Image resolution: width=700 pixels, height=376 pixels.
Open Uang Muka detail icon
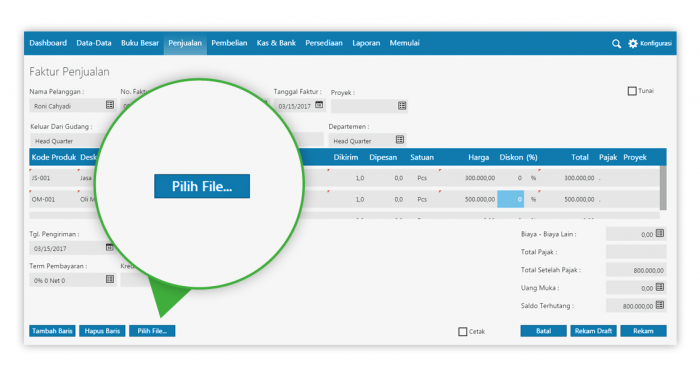point(660,287)
